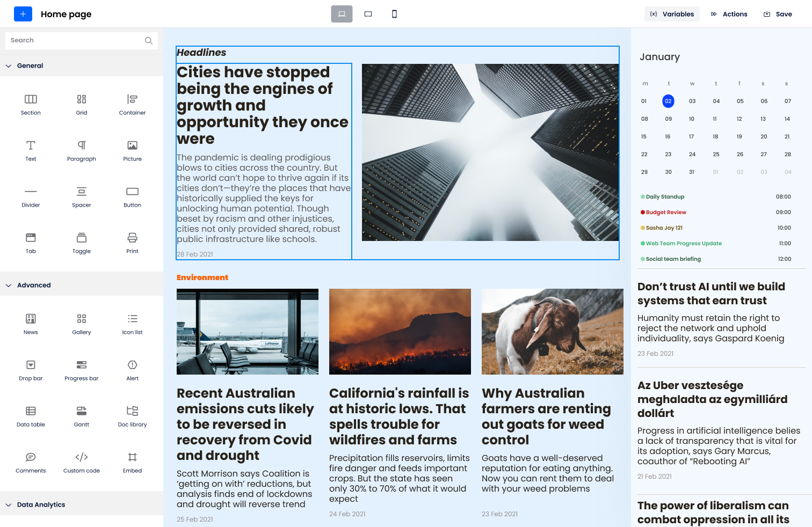Screen dimensions: 812x527
Task: Collapse the Advanced section
Action: [34, 285]
